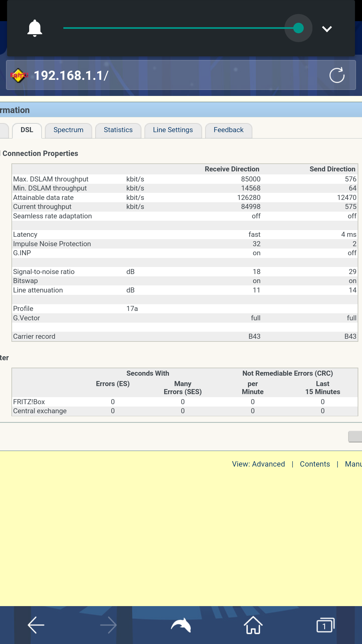
Task: Go to the browser home page
Action: pyautogui.click(x=253, y=626)
